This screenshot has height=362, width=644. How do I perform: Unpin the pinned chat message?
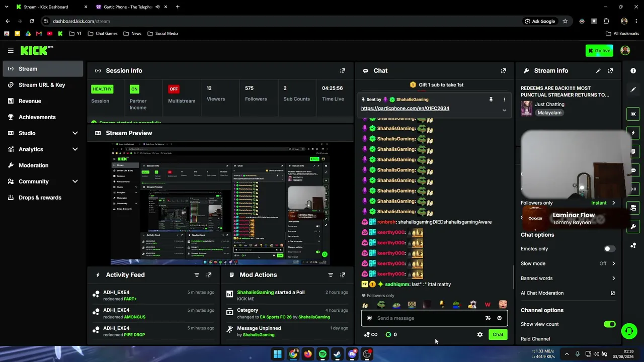click(491, 100)
